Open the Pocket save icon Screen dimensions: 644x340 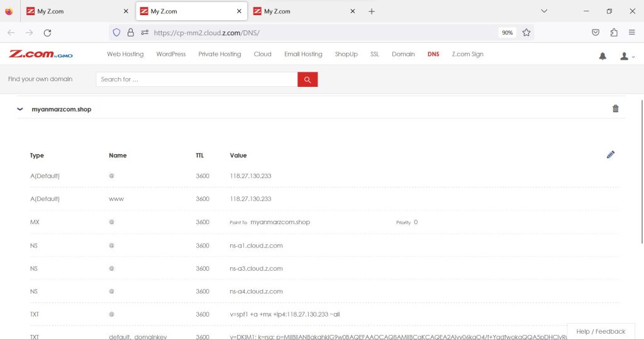[596, 33]
